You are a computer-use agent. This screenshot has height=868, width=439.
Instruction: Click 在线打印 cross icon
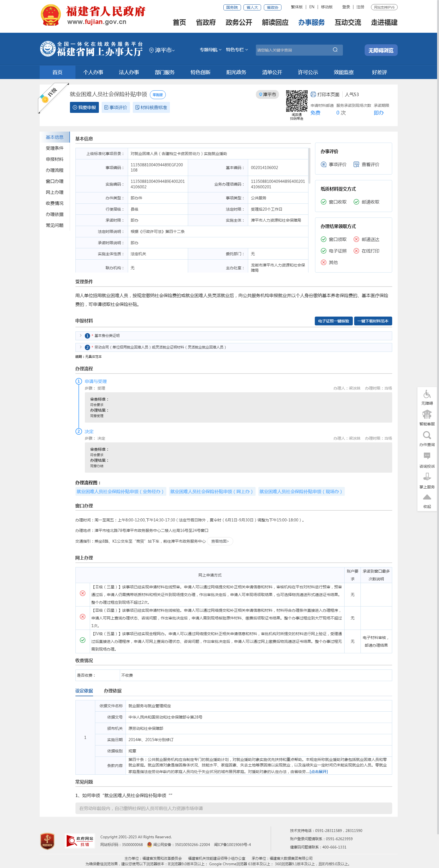356,251
